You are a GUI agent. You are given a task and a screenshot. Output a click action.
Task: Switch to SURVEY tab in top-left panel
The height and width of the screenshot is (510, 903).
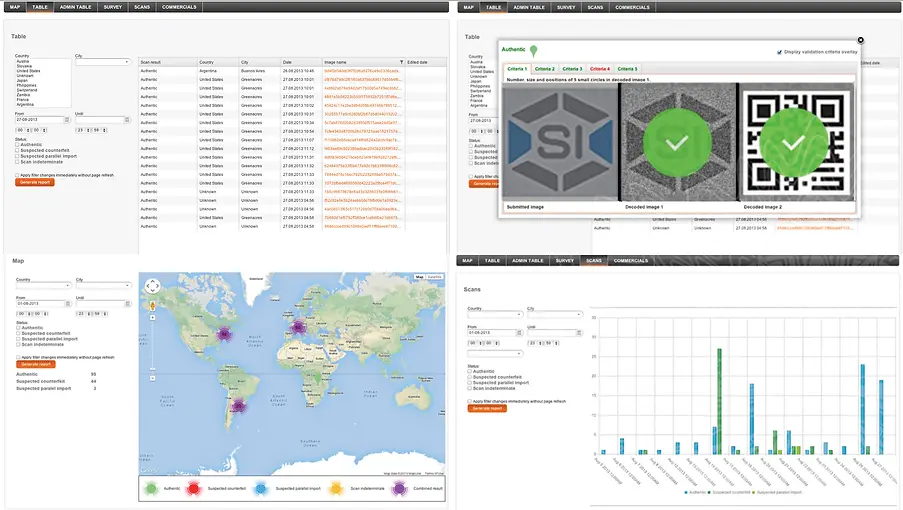tap(113, 7)
